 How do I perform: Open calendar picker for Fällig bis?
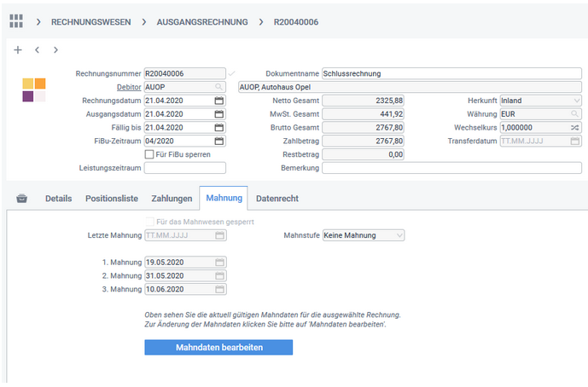pos(218,128)
